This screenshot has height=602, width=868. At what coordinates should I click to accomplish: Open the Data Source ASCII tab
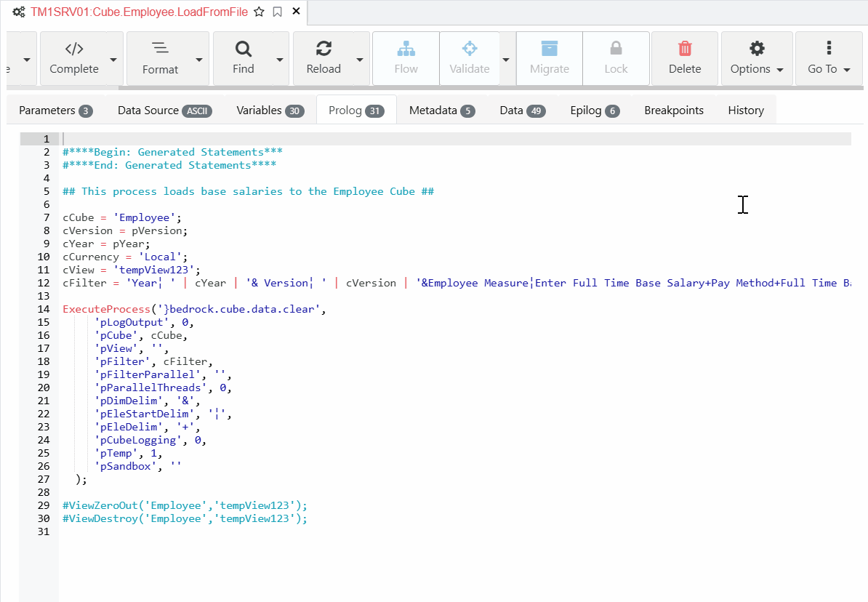coord(164,110)
